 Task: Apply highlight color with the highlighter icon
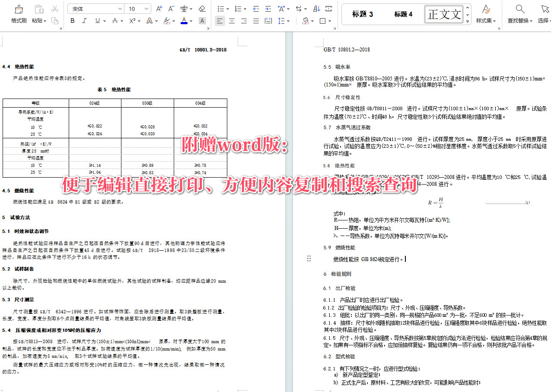167,21
